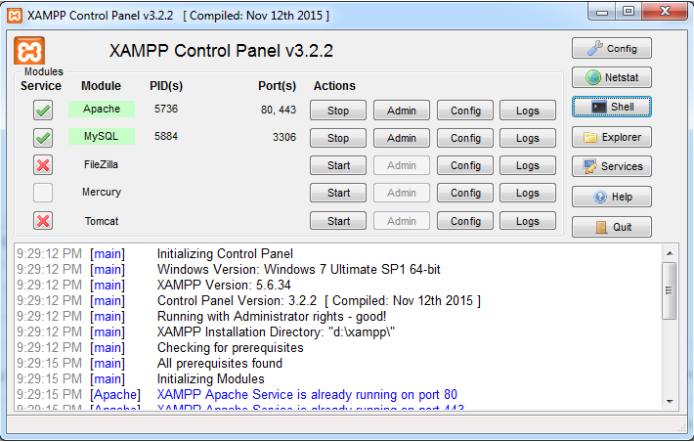The width and height of the screenshot is (694, 442).
Task: Click log line 'Checking for prerequisites'
Action: click(x=230, y=347)
